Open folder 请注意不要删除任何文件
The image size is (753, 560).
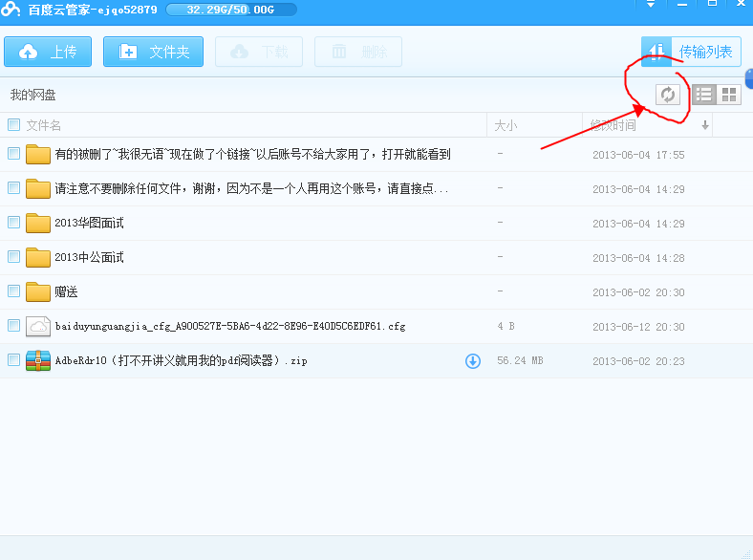coord(251,189)
